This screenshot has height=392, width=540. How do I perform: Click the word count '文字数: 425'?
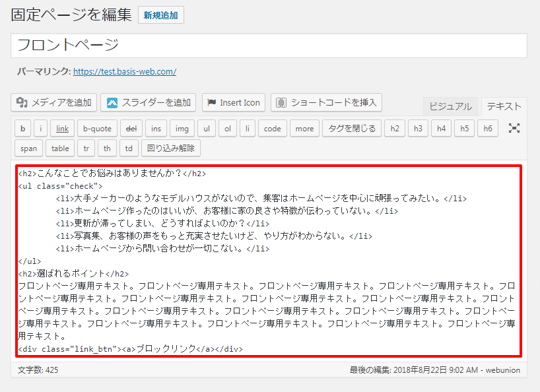[x=38, y=370]
